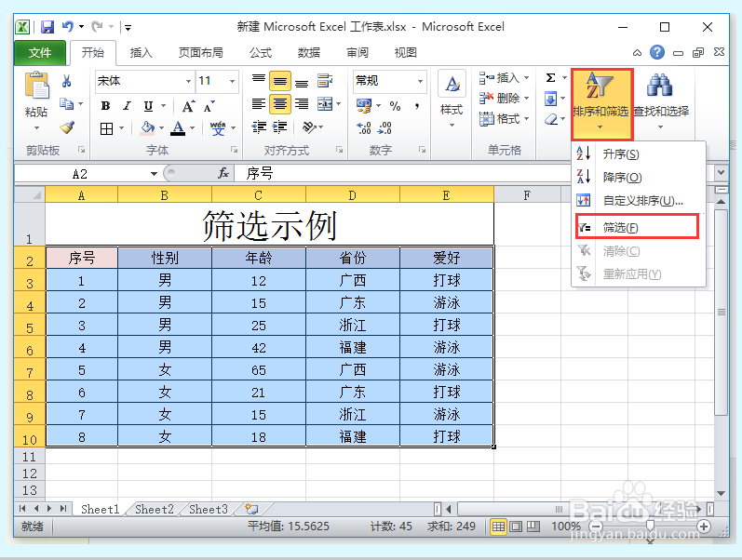Click the Percent Style icon
The image size is (742, 560).
395,106
